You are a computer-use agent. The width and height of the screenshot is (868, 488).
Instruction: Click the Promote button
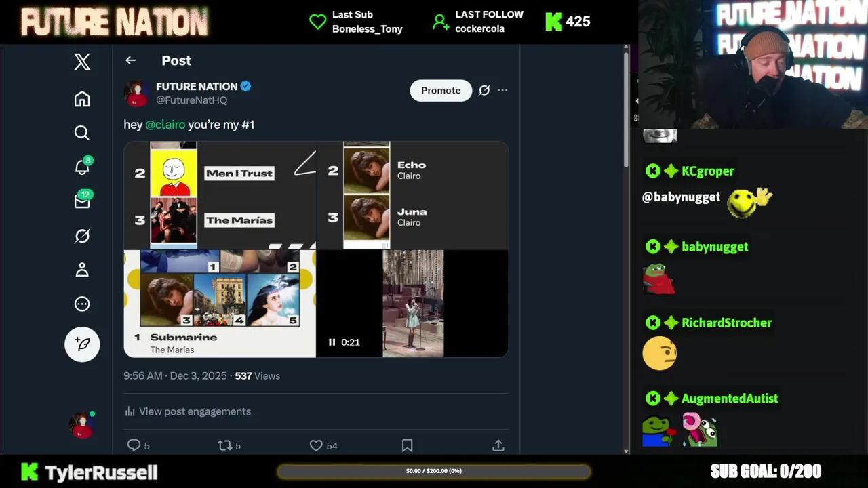(441, 90)
